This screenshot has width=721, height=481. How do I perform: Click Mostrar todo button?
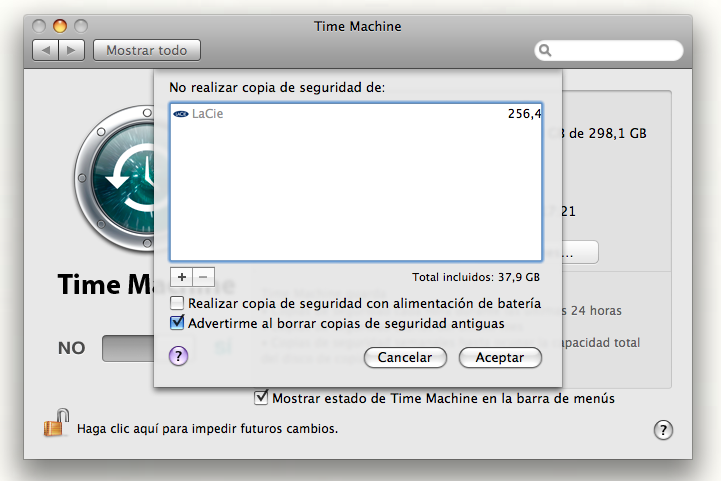point(147,50)
